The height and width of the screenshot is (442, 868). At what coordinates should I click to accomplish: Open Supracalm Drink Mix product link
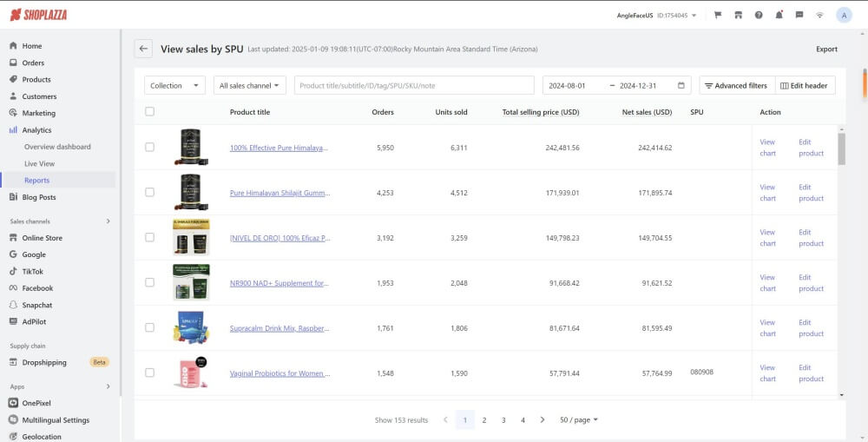point(279,328)
